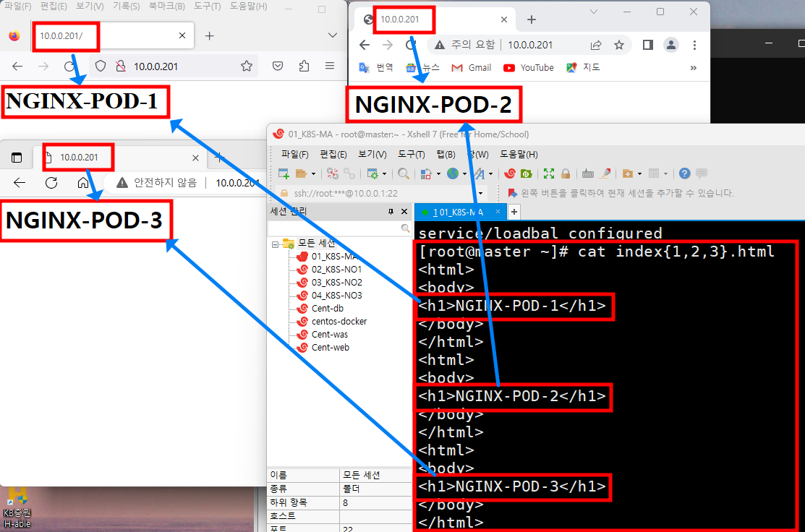Open 편집(E) menu in Xshell
This screenshot has height=532, width=805.
point(333,155)
